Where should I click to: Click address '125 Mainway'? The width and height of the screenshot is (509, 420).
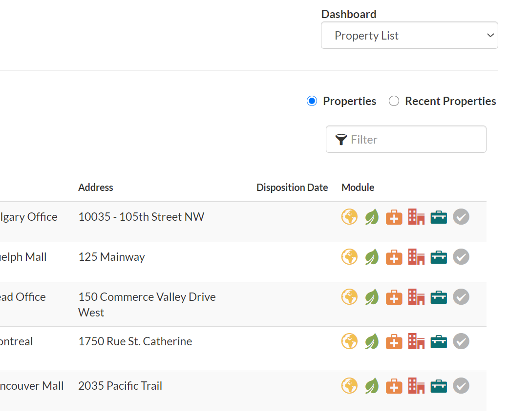111,257
